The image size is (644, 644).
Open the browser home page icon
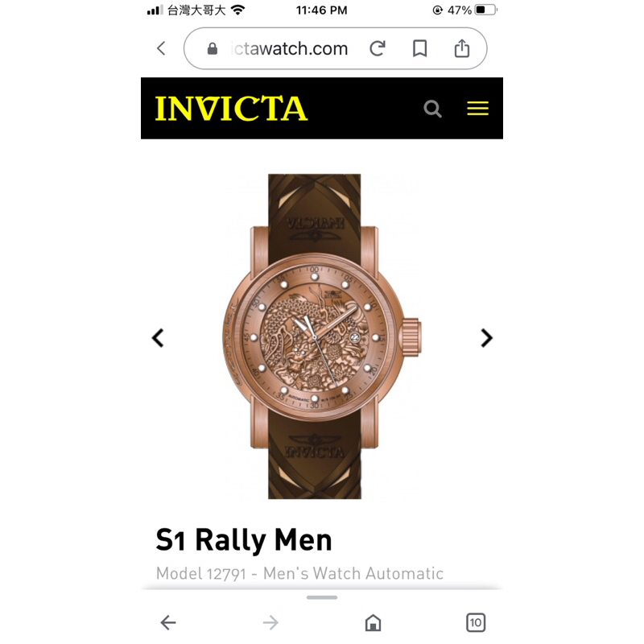[374, 622]
